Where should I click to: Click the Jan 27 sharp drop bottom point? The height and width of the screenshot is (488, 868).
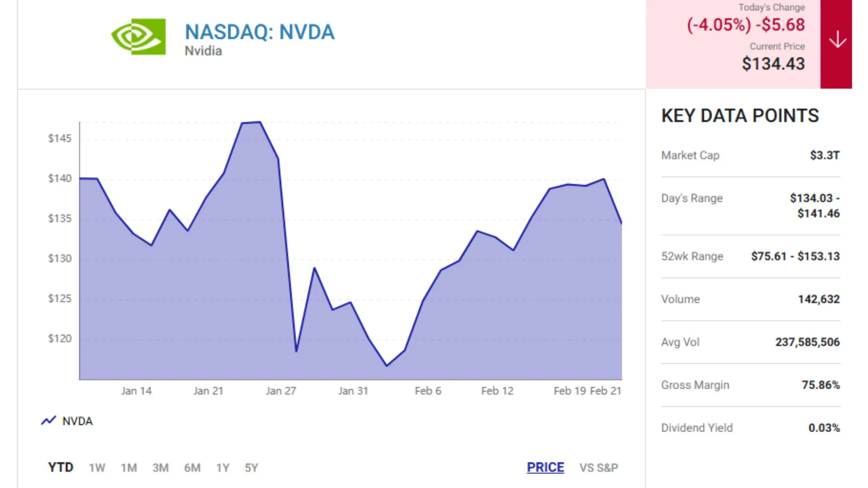(x=296, y=351)
